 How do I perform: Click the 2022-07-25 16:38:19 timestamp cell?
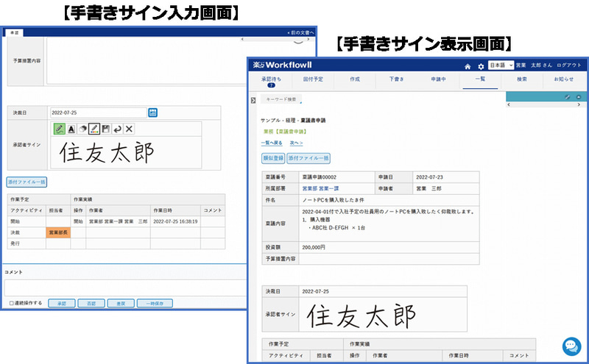tap(175, 221)
